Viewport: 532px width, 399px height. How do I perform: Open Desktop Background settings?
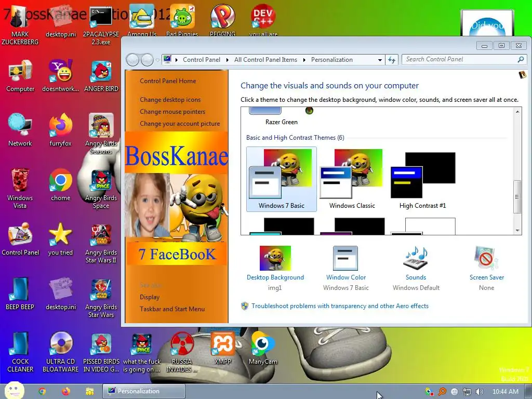tap(275, 268)
